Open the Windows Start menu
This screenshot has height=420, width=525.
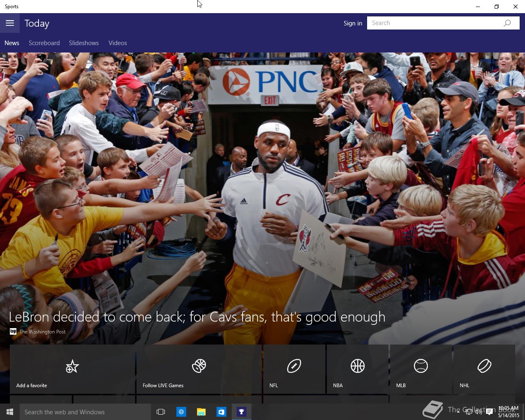[x=10, y=412]
